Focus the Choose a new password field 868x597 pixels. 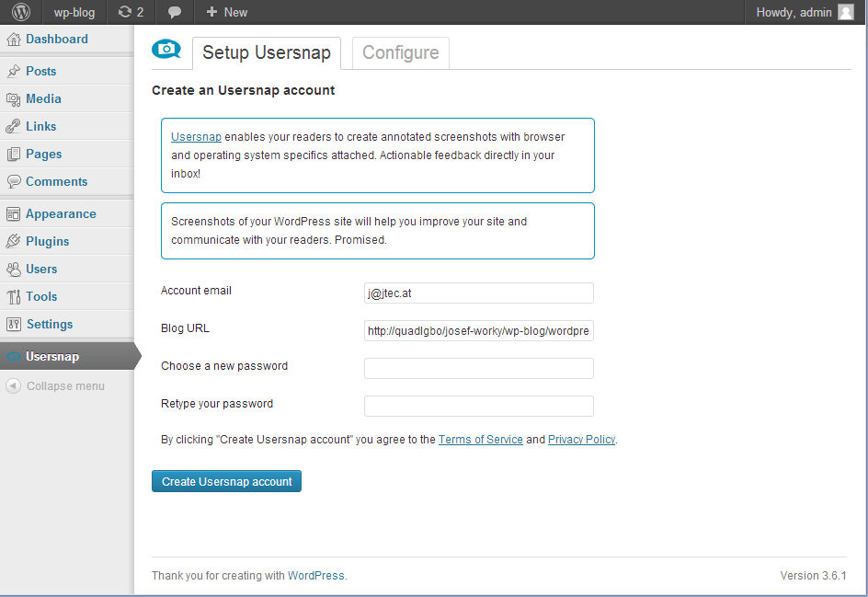coord(479,368)
